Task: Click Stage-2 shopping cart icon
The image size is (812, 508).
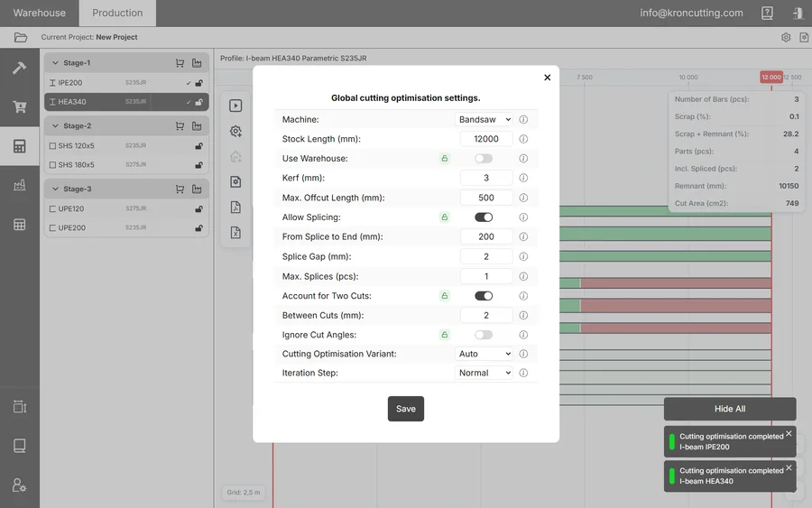Action: [180, 125]
